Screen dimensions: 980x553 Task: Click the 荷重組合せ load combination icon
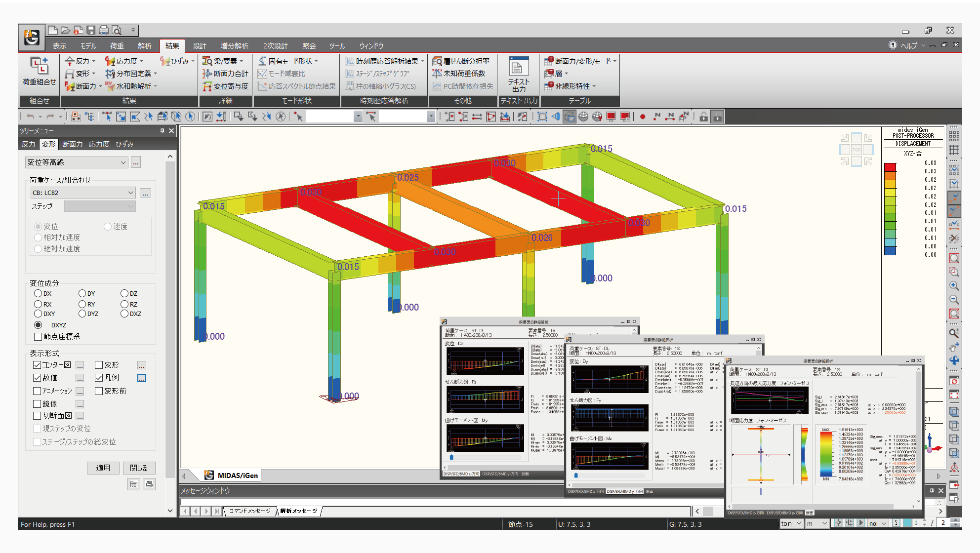[x=39, y=66]
